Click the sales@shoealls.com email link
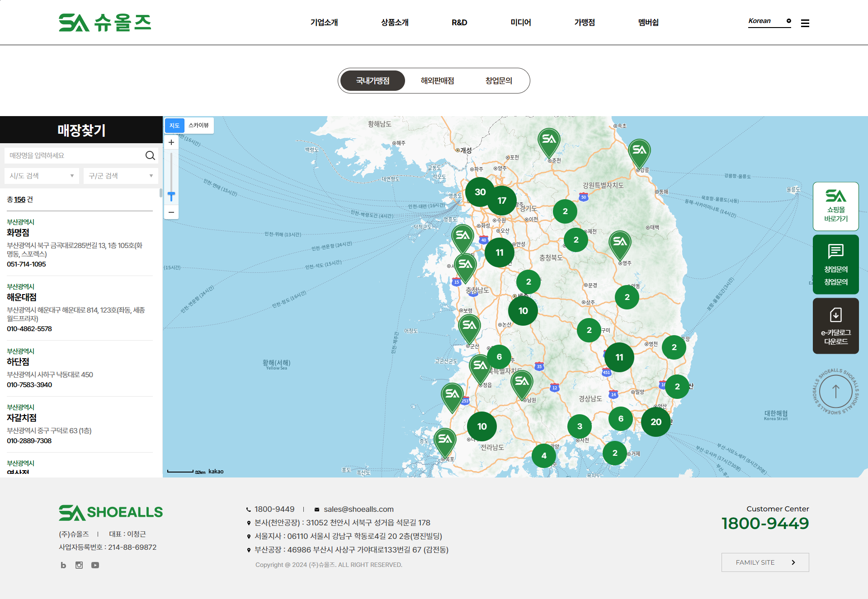 pos(359,509)
